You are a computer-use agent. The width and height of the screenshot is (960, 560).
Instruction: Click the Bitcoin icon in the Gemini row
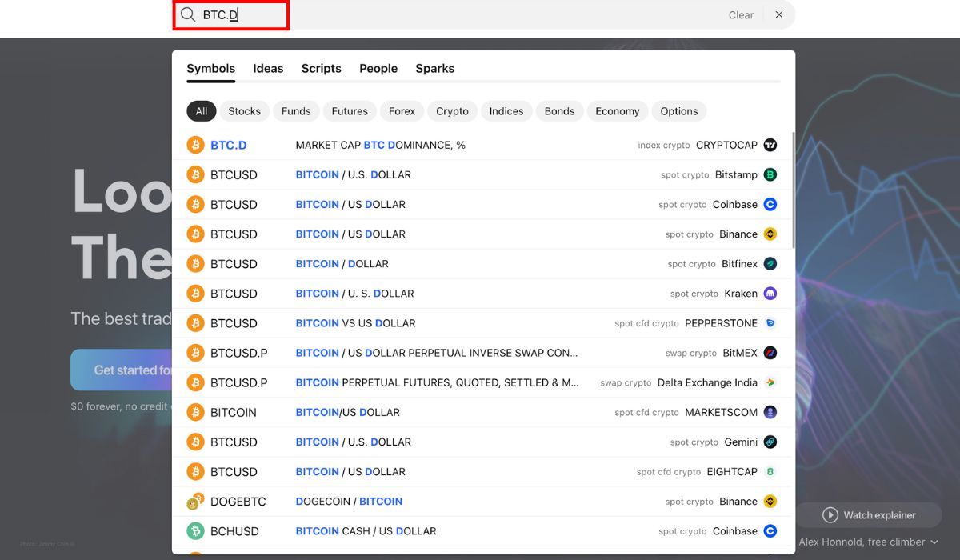[x=195, y=442]
